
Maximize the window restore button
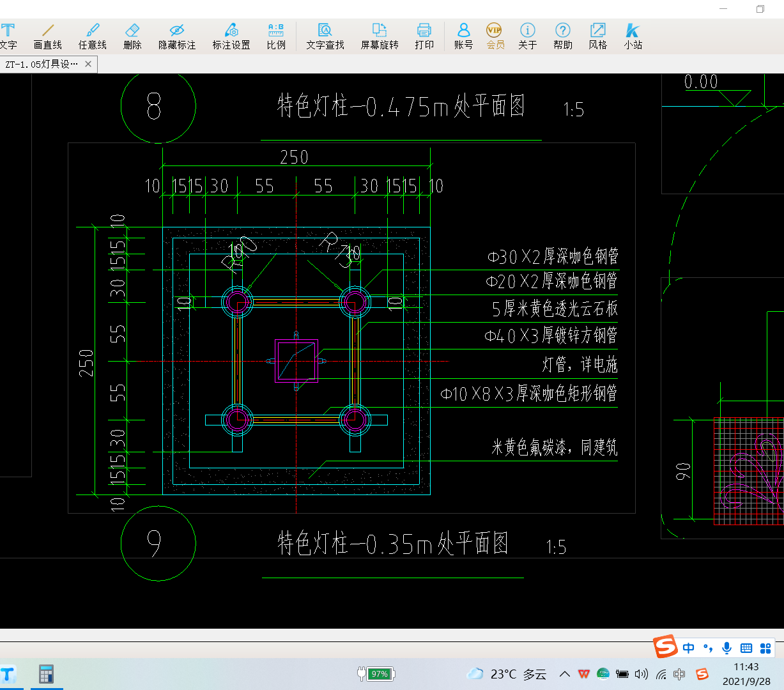(x=760, y=9)
